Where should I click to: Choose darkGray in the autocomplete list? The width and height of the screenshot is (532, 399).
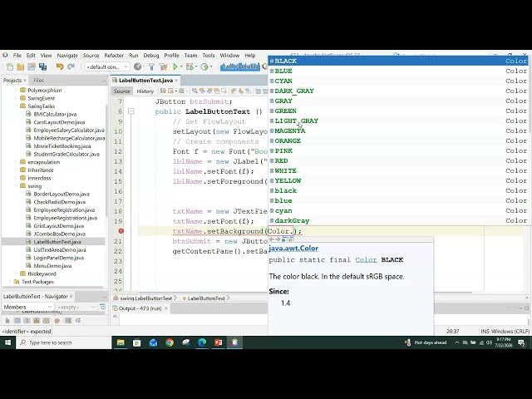[399, 220]
